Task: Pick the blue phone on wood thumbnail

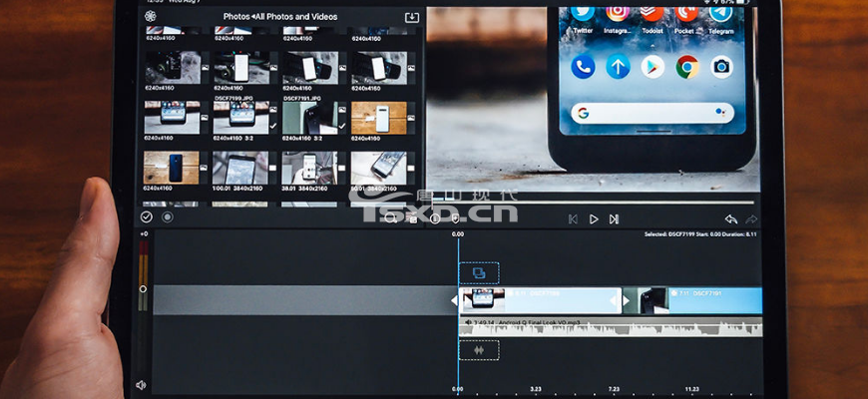Action: coord(171,168)
